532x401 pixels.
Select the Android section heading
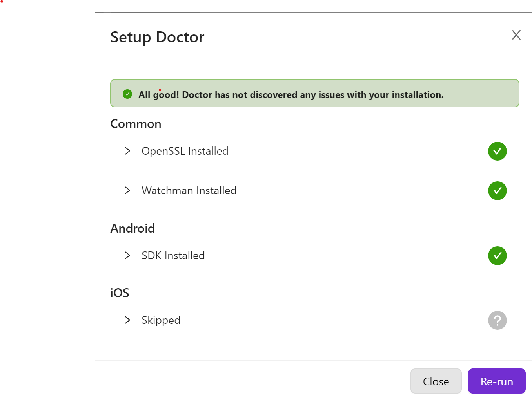133,228
